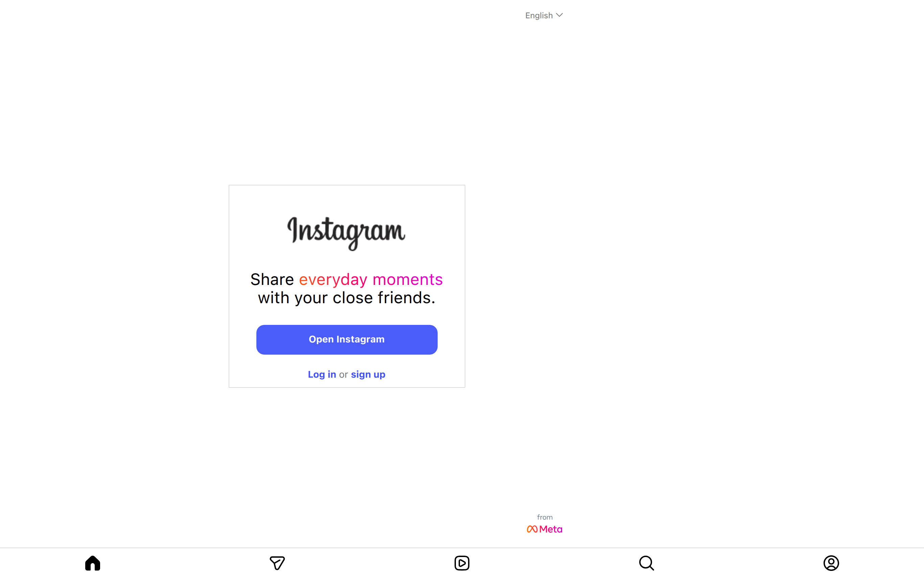Expand the English language selector
The width and height of the screenshot is (924, 578).
pyautogui.click(x=544, y=15)
